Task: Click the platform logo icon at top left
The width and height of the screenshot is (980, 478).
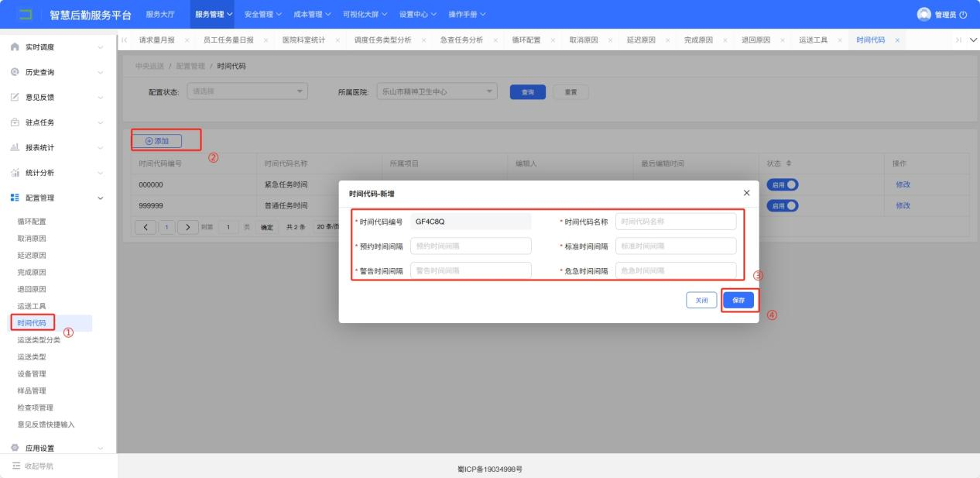Action: point(26,15)
